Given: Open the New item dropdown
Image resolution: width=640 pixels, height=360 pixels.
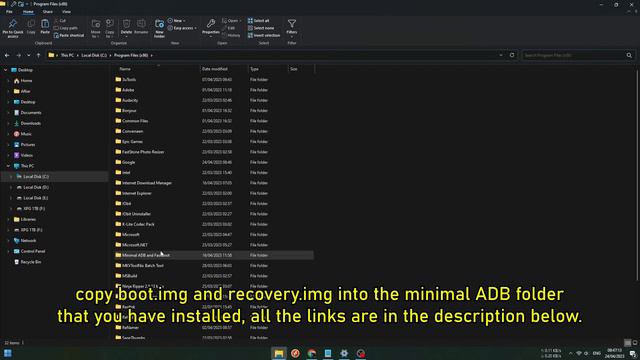Looking at the screenshot, I should (176, 21).
